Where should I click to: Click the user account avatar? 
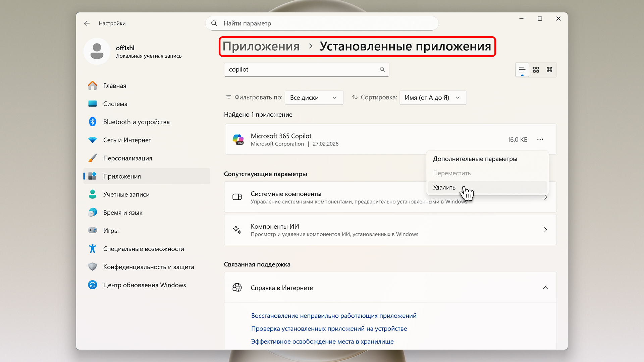pyautogui.click(x=97, y=51)
